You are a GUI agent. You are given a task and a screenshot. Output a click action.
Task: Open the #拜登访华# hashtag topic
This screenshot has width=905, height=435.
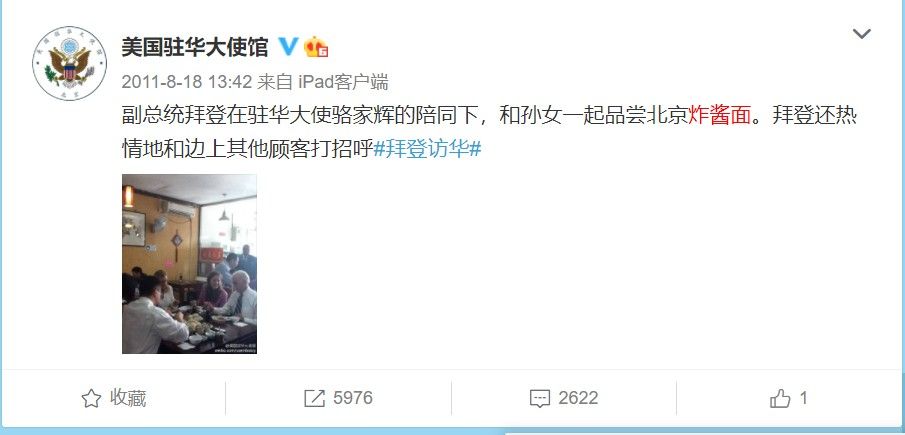tap(427, 149)
